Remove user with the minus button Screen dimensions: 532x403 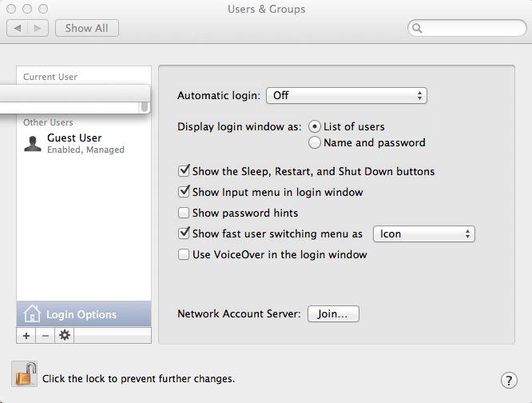[45, 336]
